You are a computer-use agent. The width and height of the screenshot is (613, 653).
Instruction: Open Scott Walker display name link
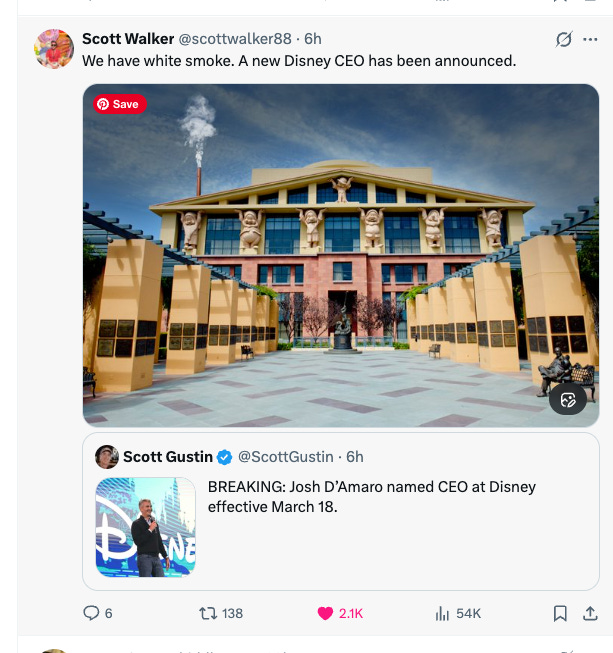(128, 39)
